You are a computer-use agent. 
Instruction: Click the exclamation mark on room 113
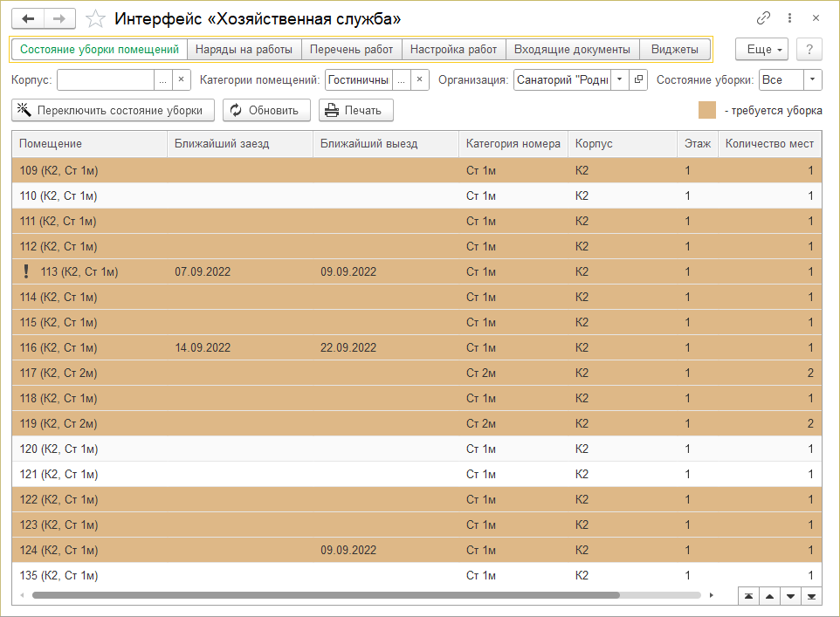[x=25, y=271]
